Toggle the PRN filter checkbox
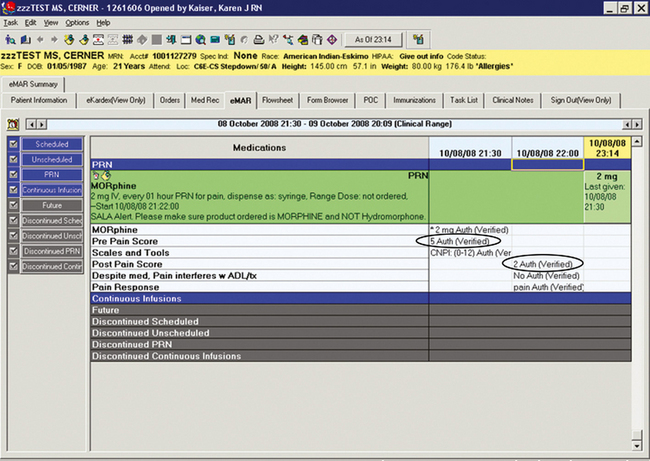Viewport: 650px width, 461px height. pos(13,175)
